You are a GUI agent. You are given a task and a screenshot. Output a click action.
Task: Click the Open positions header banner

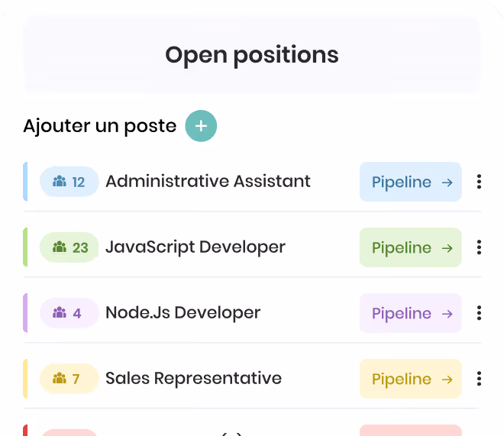[x=252, y=55]
